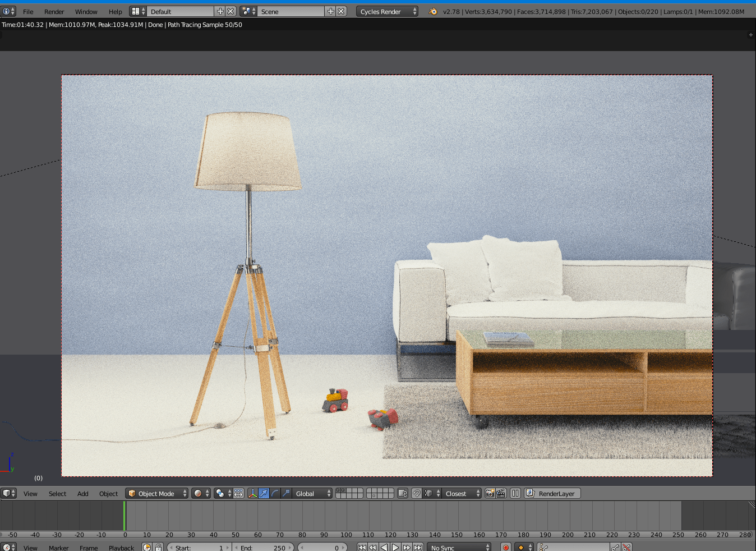This screenshot has width=756, height=551.
Task: Open the Timeline editor type selector
Action: [x=9, y=548]
